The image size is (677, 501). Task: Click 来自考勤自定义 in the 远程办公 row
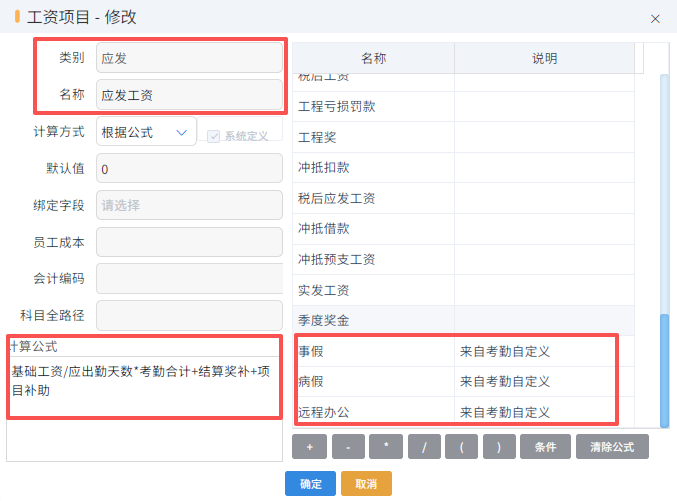click(x=505, y=412)
